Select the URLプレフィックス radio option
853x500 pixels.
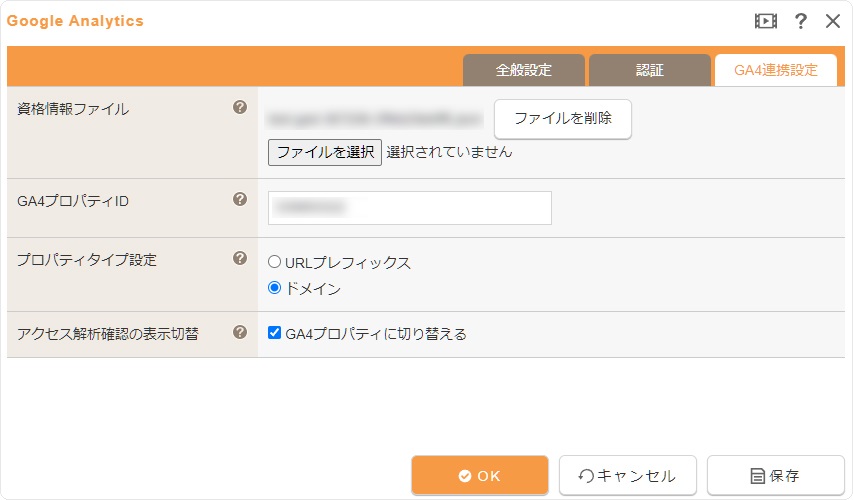click(274, 262)
